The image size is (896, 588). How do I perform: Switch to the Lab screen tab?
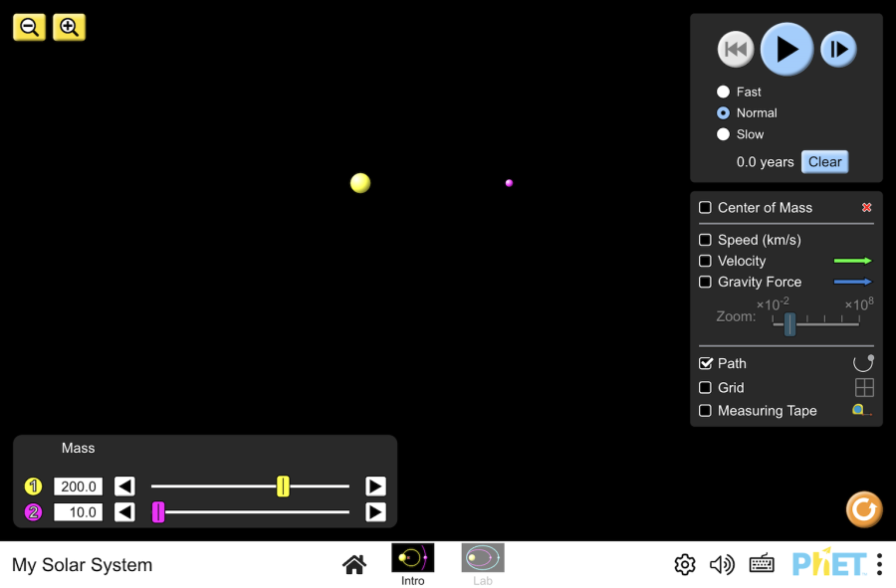pos(483,563)
